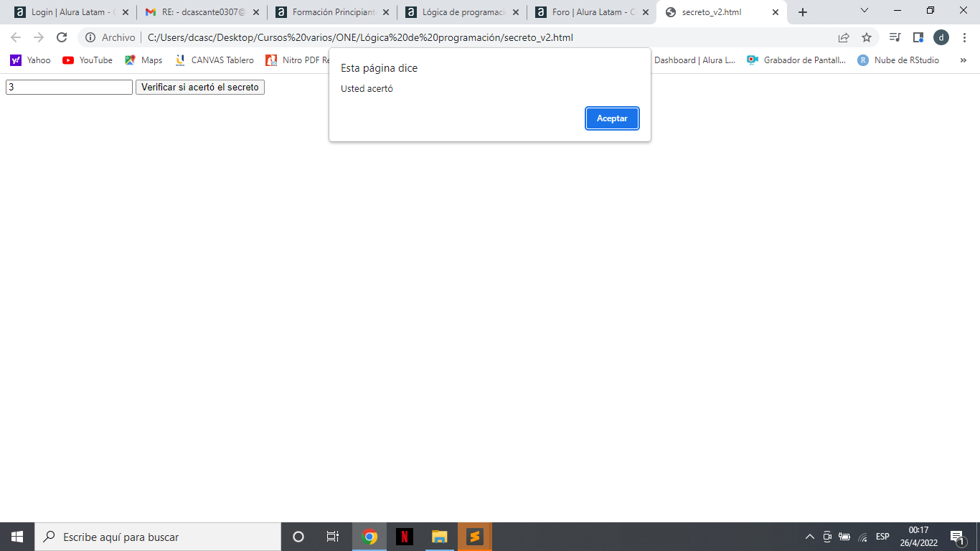The width and height of the screenshot is (980, 551).
Task: Close the secreto_v2.html tab
Action: point(776,12)
